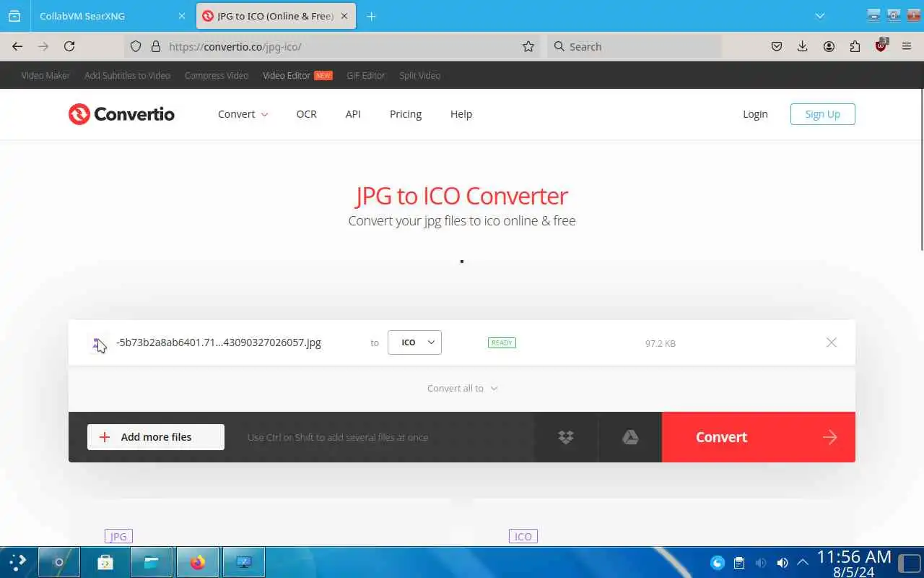The width and height of the screenshot is (924, 578).
Task: Open the ICO format dropdown
Action: (x=414, y=342)
